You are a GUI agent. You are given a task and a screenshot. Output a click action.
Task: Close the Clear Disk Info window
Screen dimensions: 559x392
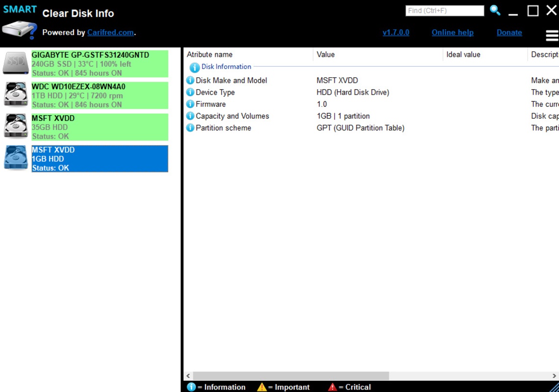(x=552, y=10)
